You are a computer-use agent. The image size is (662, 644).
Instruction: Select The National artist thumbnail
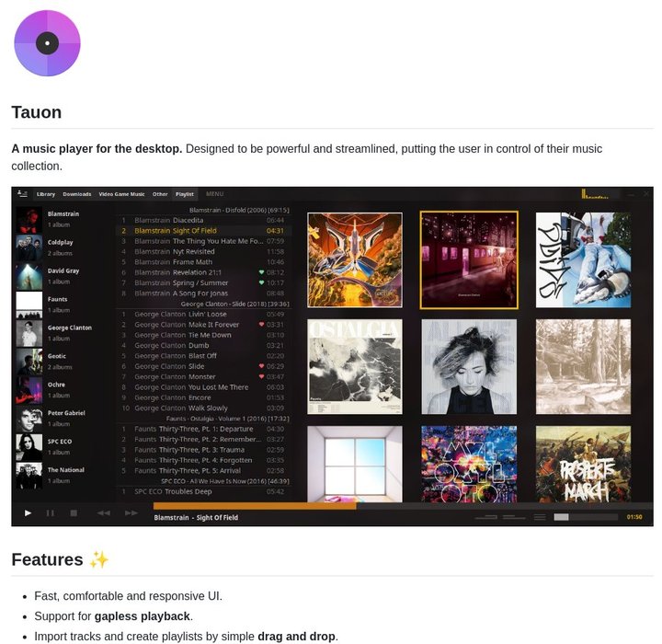29,476
